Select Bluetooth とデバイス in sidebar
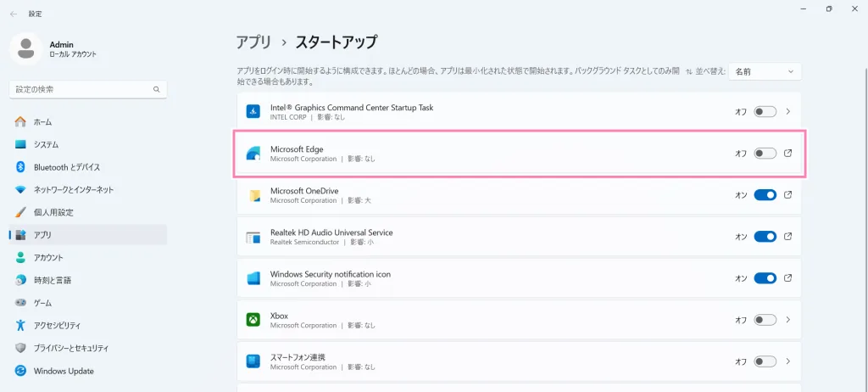Viewport: 868px width, 392px height. pyautogui.click(x=66, y=167)
